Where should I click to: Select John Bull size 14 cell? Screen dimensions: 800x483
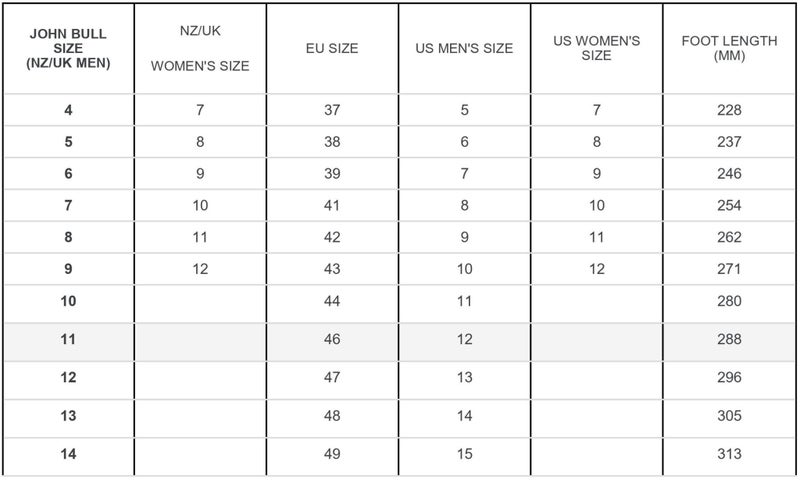68,454
